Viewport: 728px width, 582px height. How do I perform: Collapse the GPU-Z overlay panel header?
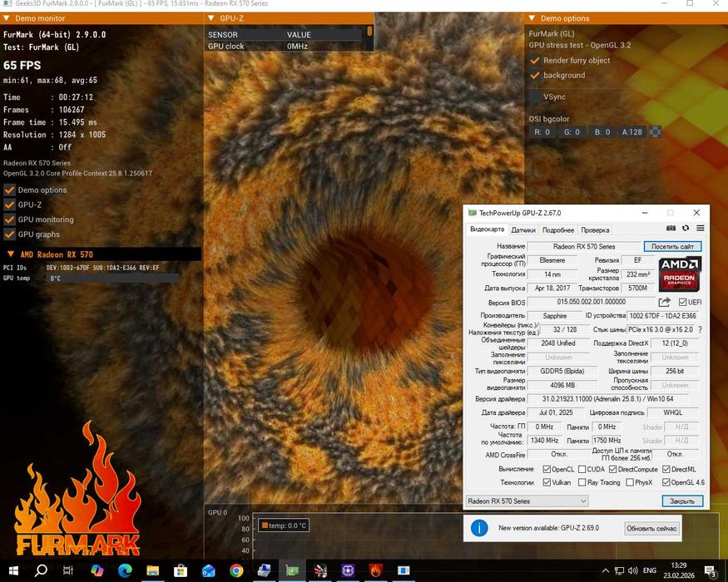click(211, 18)
